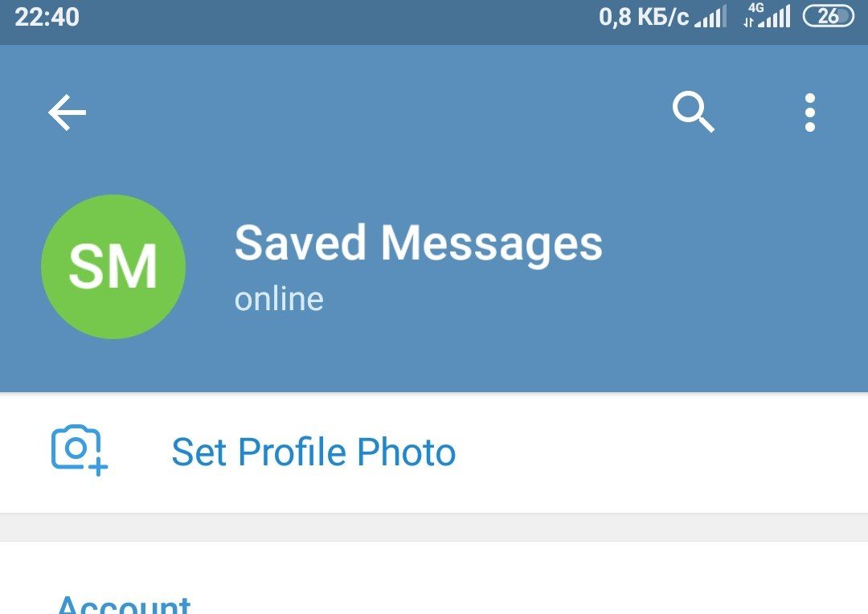Tap blue toolbar space between back and search
The image size is (868, 614).
tap(376, 113)
